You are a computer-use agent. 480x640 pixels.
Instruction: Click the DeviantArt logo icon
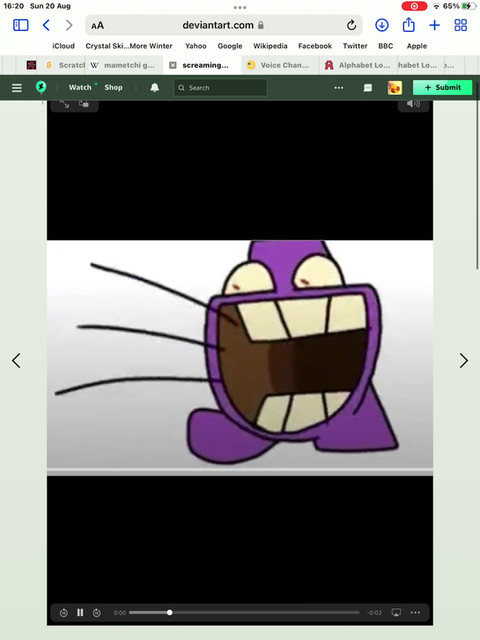click(41, 87)
